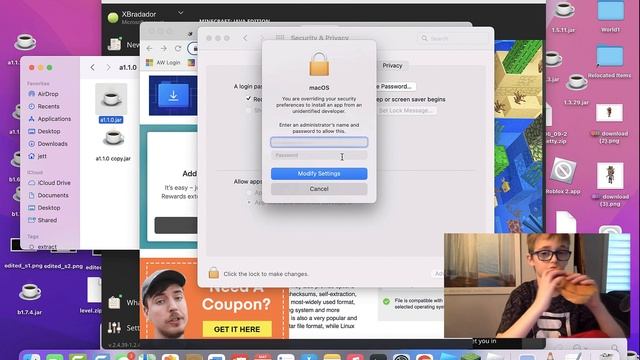Open AW Login bookmark
Image resolution: width=640 pixels, height=360 pixels.
163,62
